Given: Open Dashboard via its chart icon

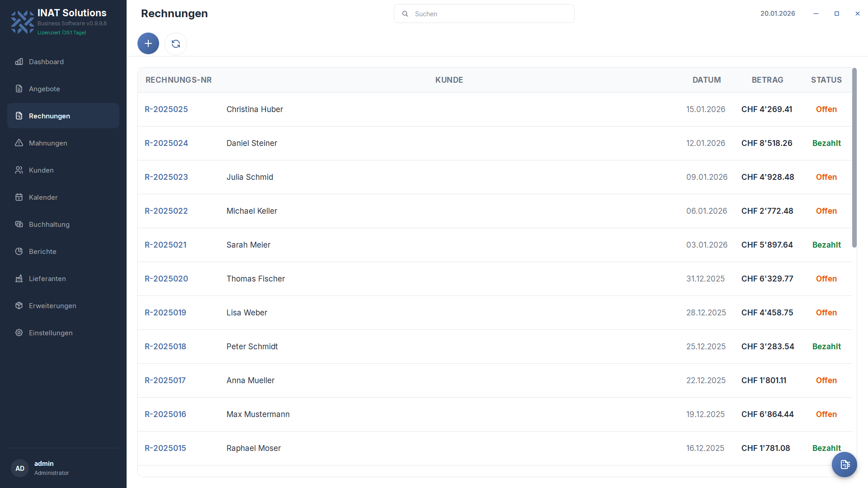Looking at the screenshot, I should 19,62.
